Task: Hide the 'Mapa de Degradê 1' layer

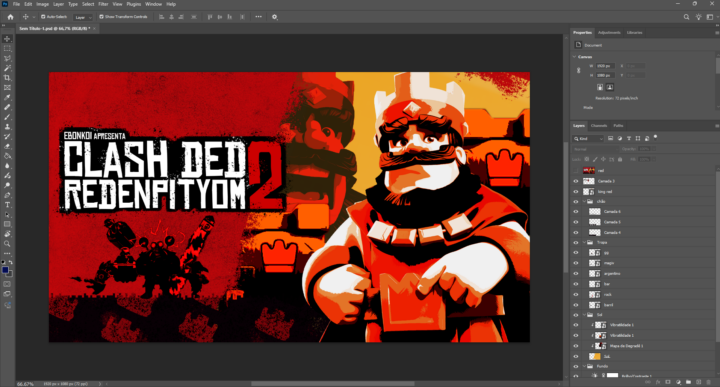Action: point(576,346)
